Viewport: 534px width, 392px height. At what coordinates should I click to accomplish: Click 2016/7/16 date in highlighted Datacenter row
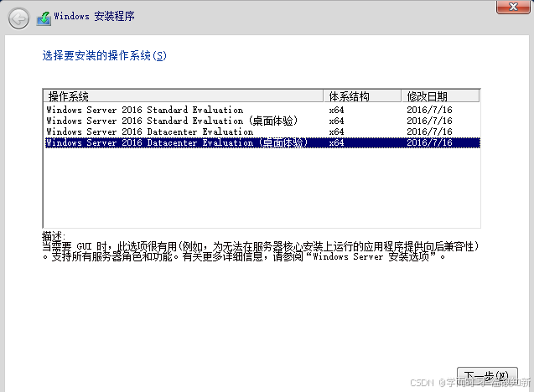pos(429,142)
